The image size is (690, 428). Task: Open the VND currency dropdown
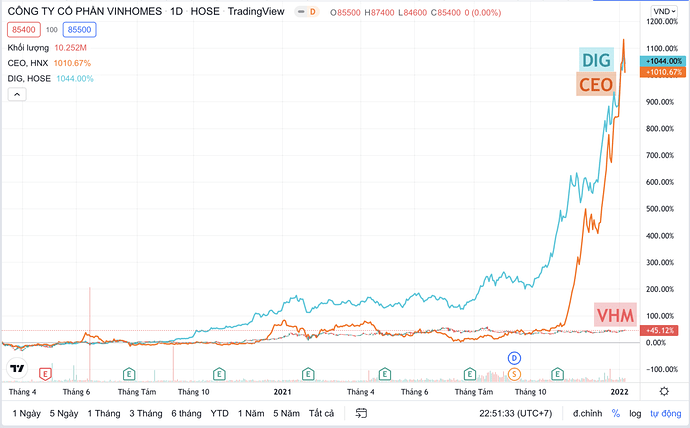point(664,11)
